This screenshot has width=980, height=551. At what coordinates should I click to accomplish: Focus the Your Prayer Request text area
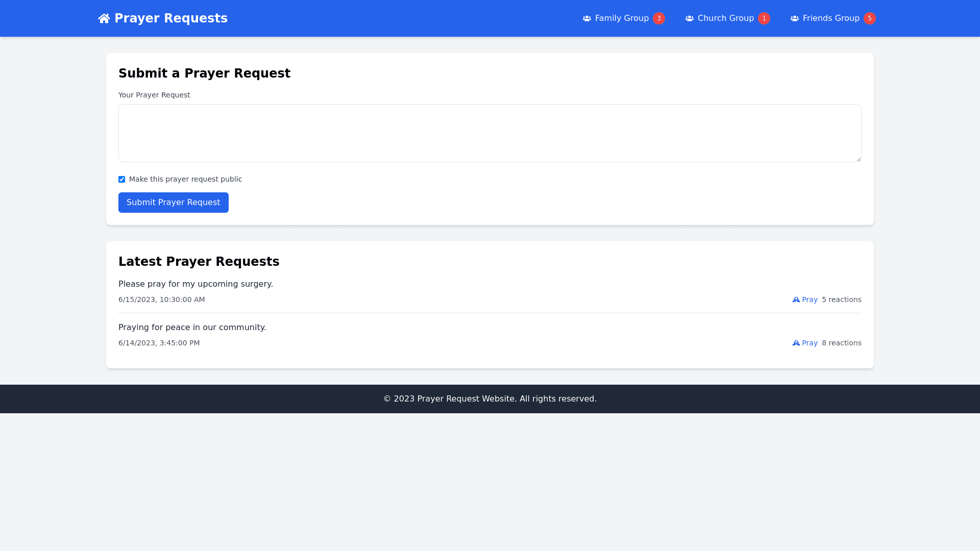[x=489, y=133]
